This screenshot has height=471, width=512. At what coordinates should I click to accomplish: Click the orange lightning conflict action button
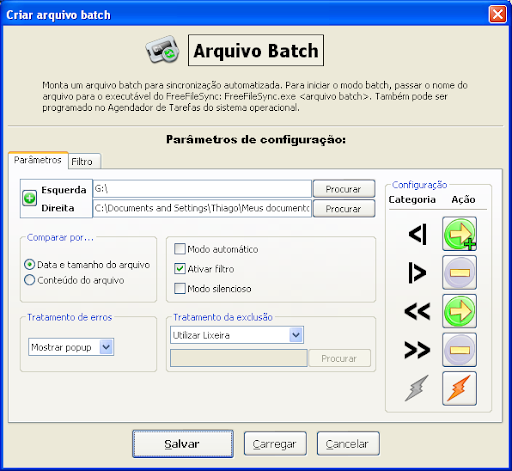[x=459, y=388]
